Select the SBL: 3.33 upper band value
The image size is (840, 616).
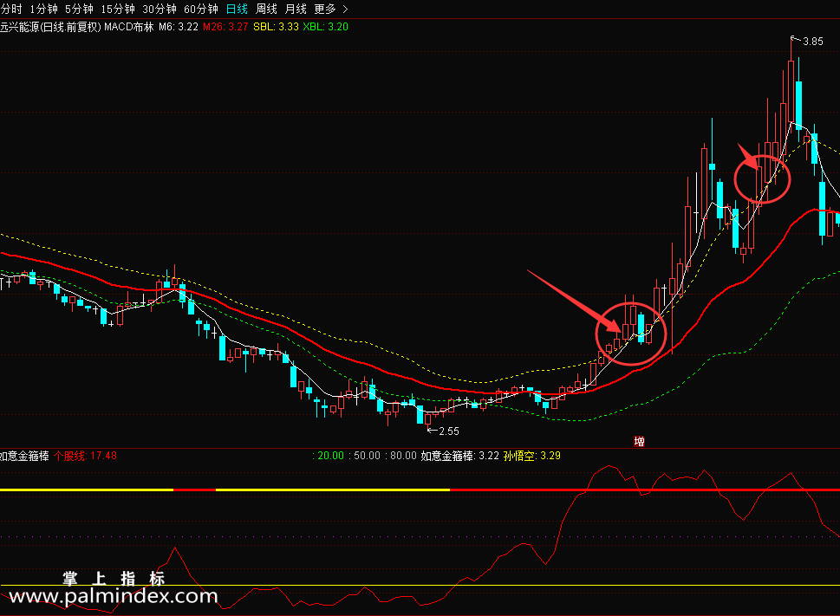tap(276, 27)
